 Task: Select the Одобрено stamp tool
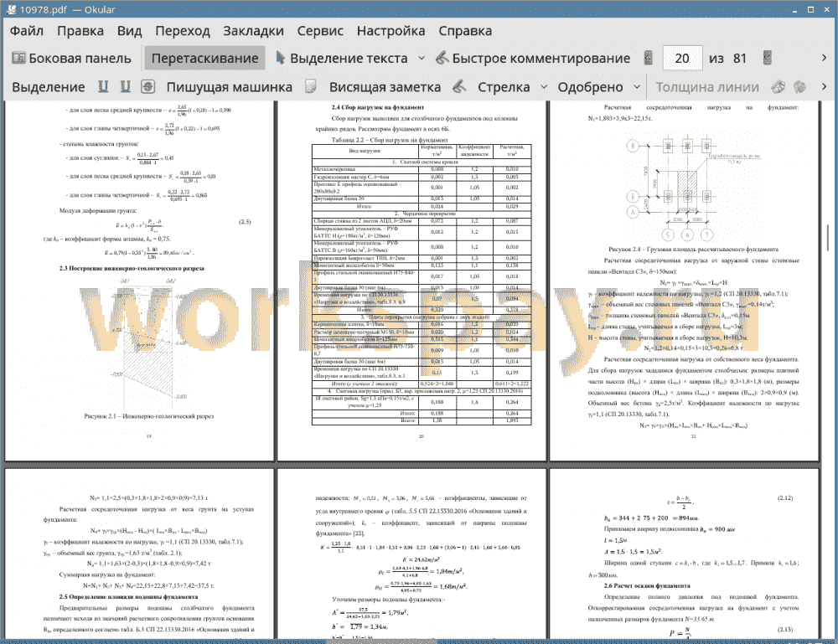pos(590,87)
